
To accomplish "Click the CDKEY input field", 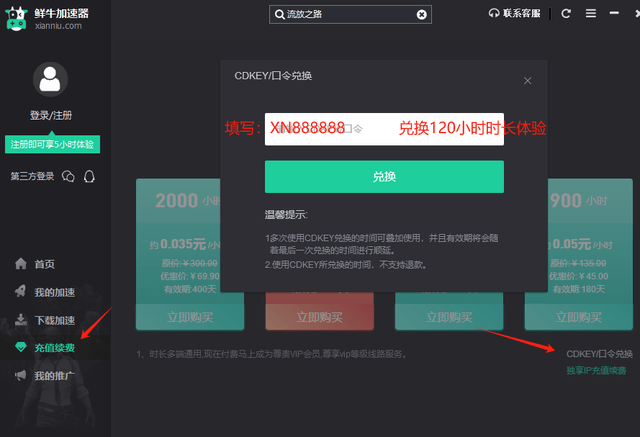I will pyautogui.click(x=384, y=129).
